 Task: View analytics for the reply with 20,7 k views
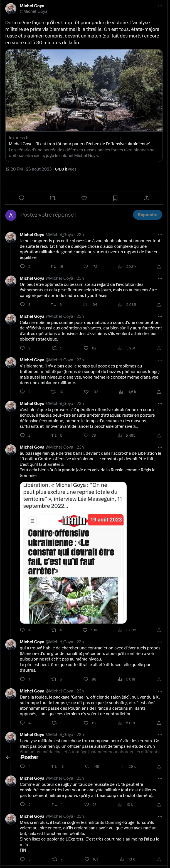120,267
